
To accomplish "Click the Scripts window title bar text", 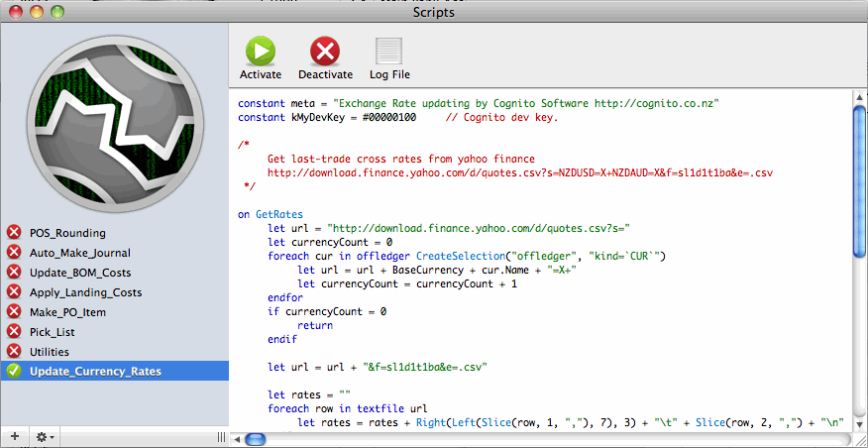I will point(433,12).
